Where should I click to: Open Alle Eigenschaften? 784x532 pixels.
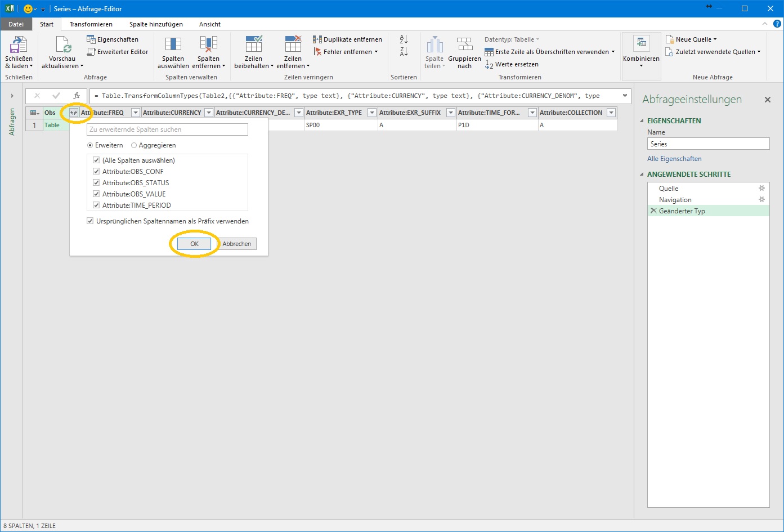pos(675,158)
